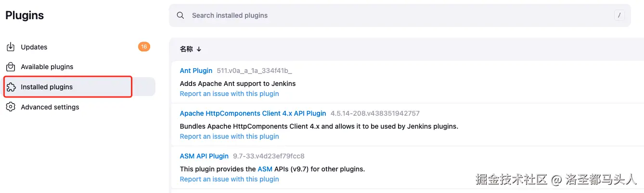Click the Installed plugins puzzle icon
Image resolution: width=644 pixels, height=193 pixels.
pyautogui.click(x=11, y=87)
